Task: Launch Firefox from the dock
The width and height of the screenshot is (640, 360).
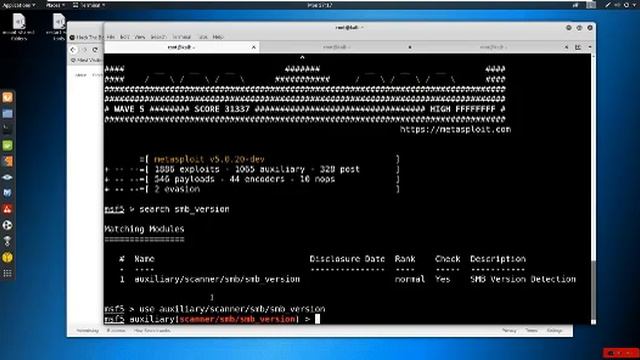Action: (7, 97)
